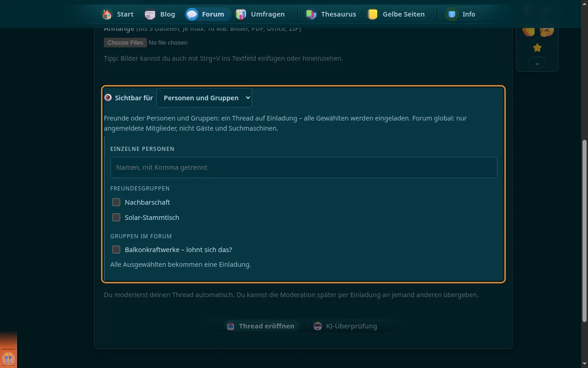This screenshot has width=588, height=368.
Task: Click the books icon beside Thesaurus
Action: tap(311, 14)
